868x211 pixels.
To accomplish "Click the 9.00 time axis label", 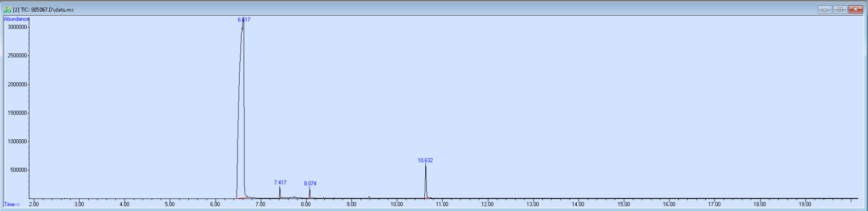I will [x=351, y=204].
